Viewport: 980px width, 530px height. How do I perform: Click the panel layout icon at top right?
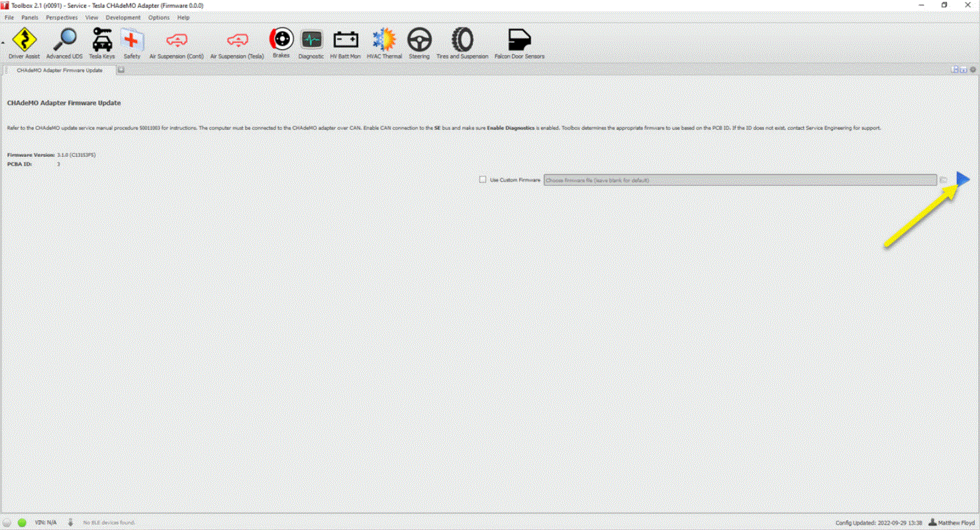click(x=955, y=70)
